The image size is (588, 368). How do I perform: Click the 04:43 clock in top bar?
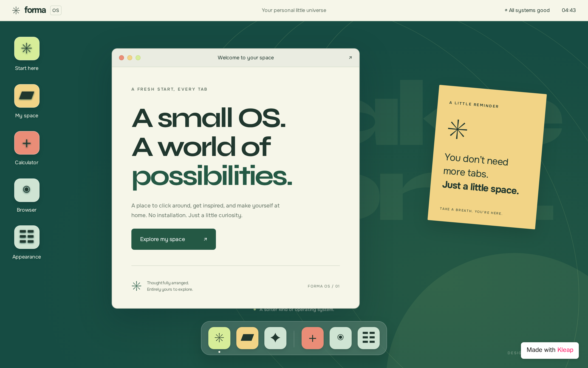(568, 10)
